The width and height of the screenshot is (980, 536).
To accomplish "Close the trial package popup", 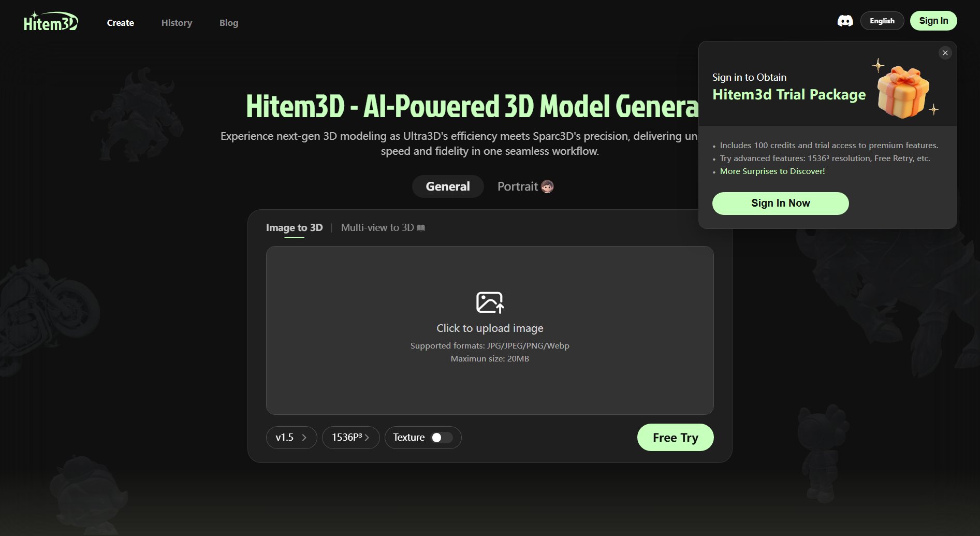I will point(945,53).
